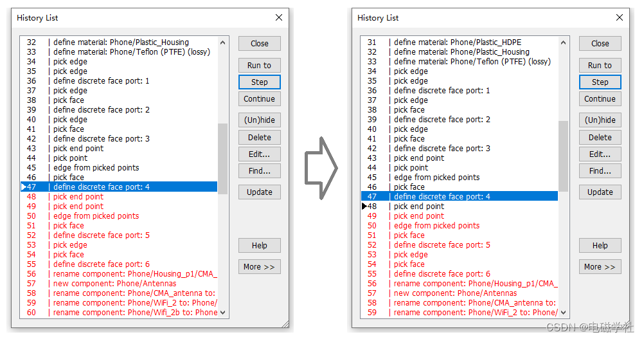644x339 pixels.
Task: Select row 36 discrete face port: 1, left list
Action: coord(119,81)
